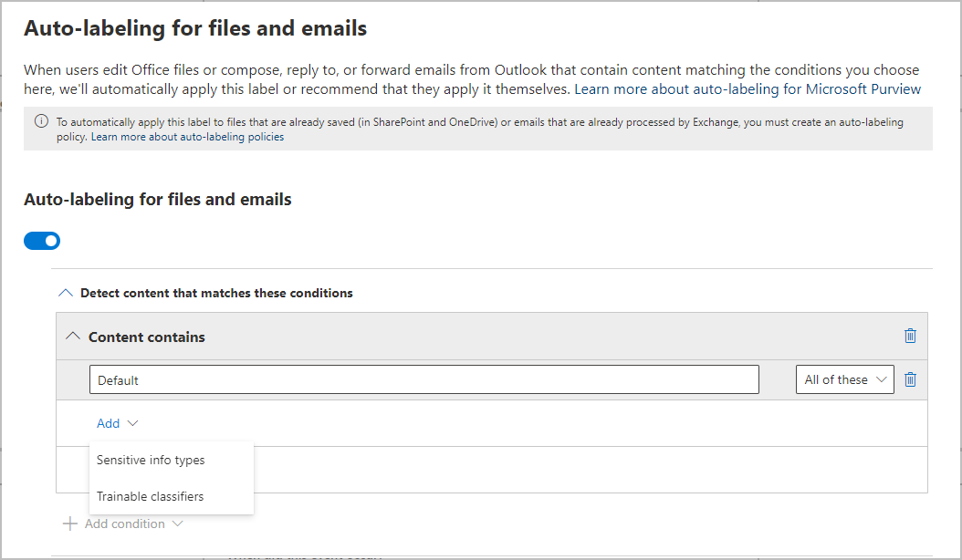This screenshot has width=962, height=560.
Task: Click the Add condition button
Action: tap(124, 524)
